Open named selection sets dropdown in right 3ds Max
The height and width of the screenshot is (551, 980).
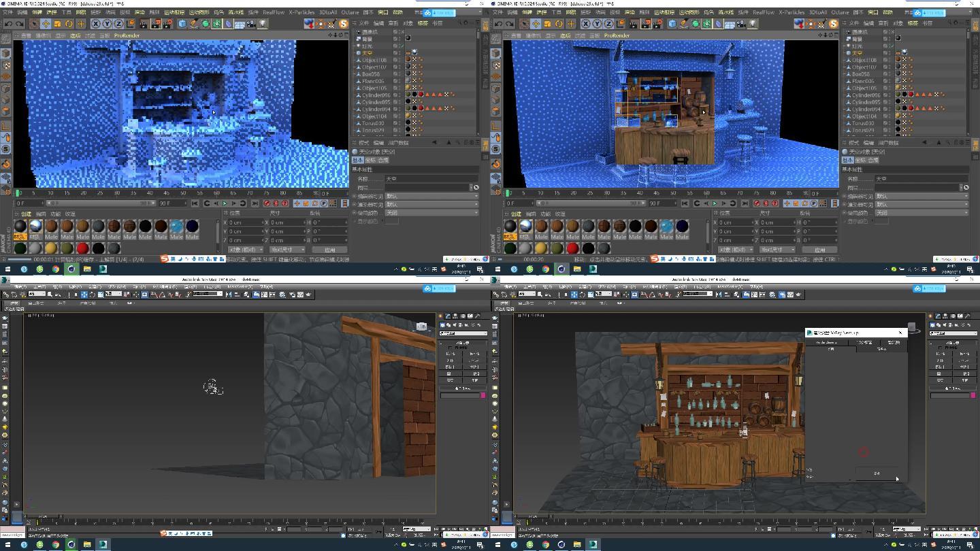tap(698, 295)
